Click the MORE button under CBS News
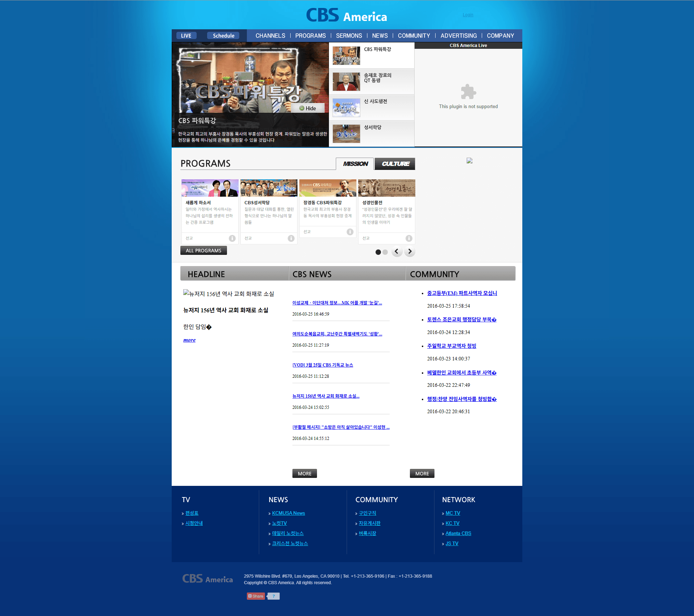The width and height of the screenshot is (694, 616). point(305,474)
